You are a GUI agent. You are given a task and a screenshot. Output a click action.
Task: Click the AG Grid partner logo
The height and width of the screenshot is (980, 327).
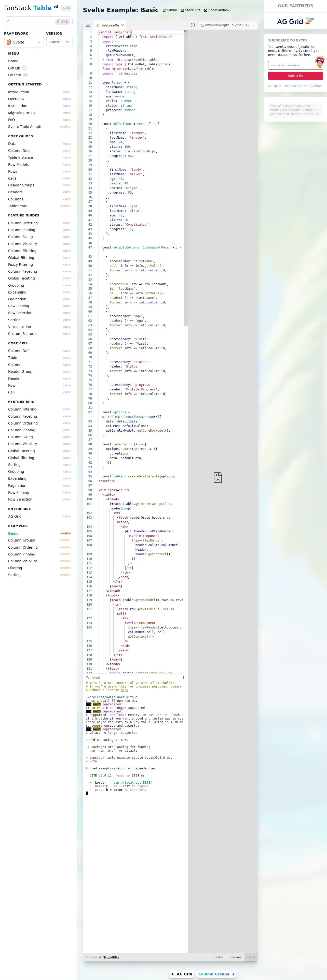295,21
